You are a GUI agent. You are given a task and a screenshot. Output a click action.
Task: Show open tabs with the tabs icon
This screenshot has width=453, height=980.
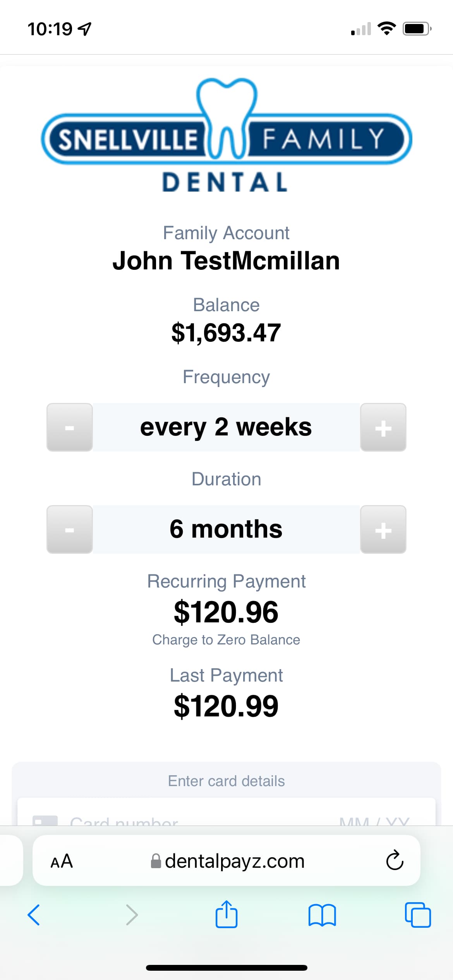[417, 915]
